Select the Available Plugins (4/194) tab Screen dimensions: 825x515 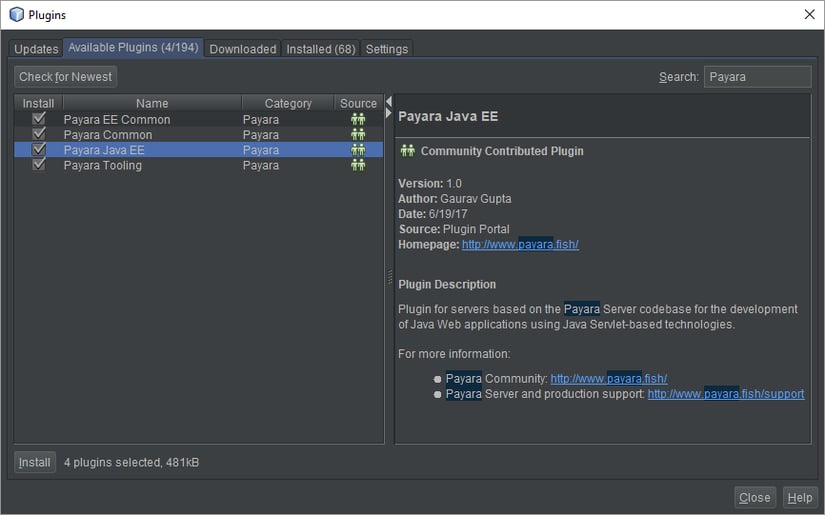(133, 47)
